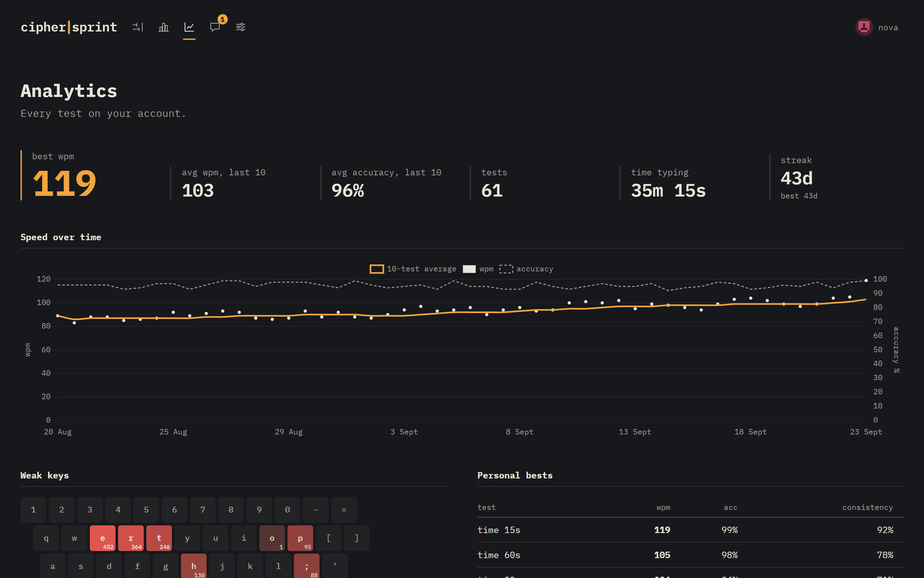
Task: Open the settings sliders icon
Action: (241, 27)
